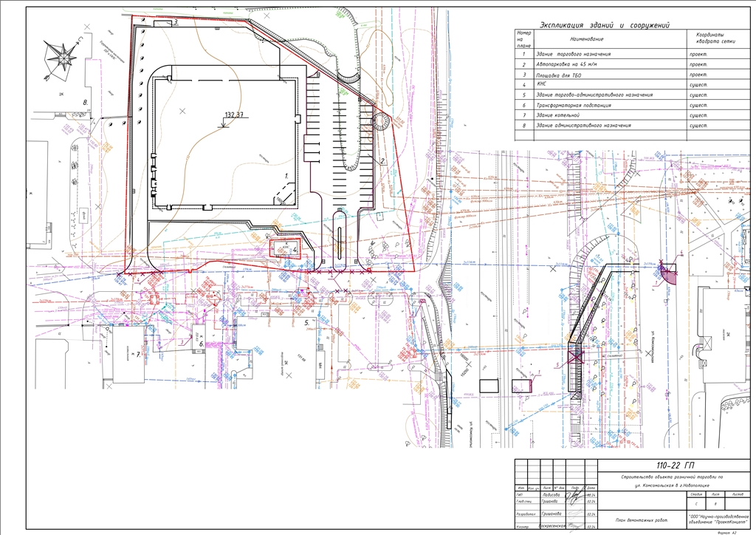Screen dimensions: 756x535
Task: Click the 'Наименование' column header
Action: click(x=587, y=38)
